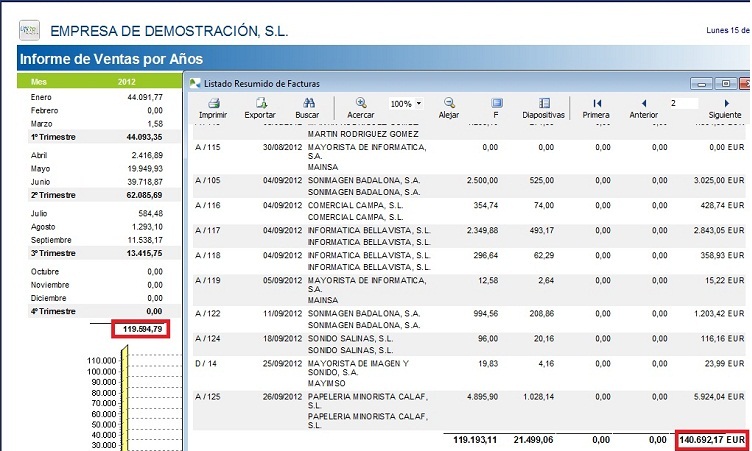Select invoice A / 125 row
752x451 pixels.
click(469, 410)
